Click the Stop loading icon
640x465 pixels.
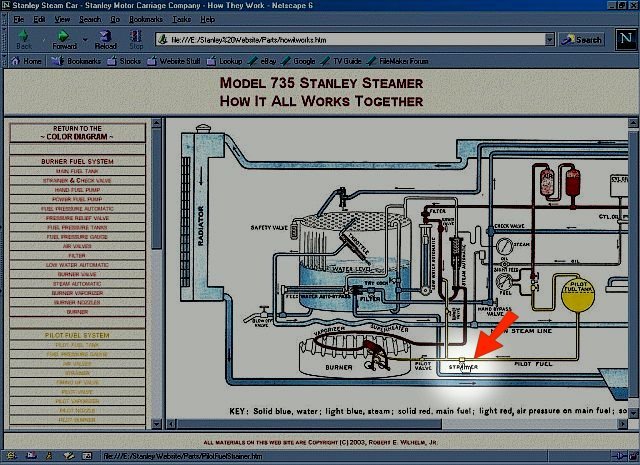[136, 39]
